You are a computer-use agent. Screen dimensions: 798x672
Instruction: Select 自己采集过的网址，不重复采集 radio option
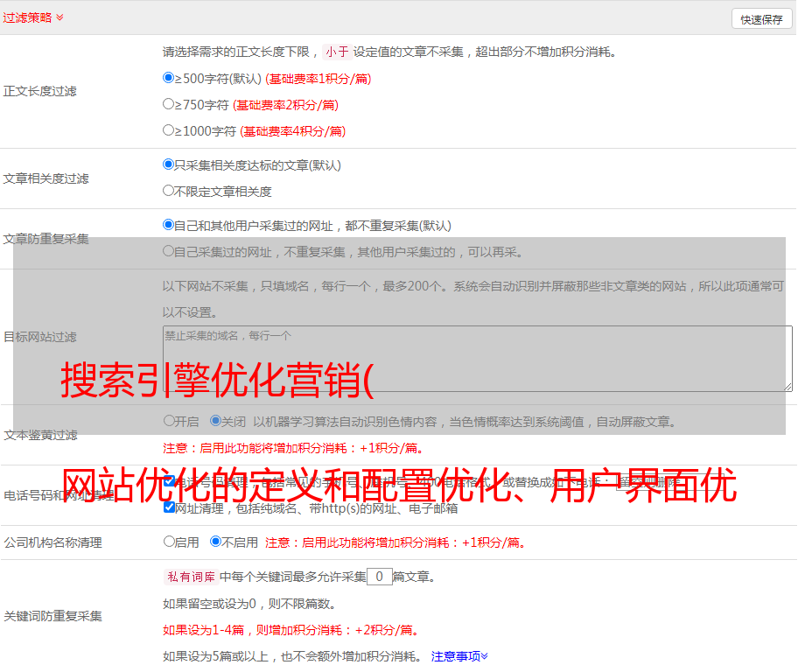pyautogui.click(x=168, y=251)
